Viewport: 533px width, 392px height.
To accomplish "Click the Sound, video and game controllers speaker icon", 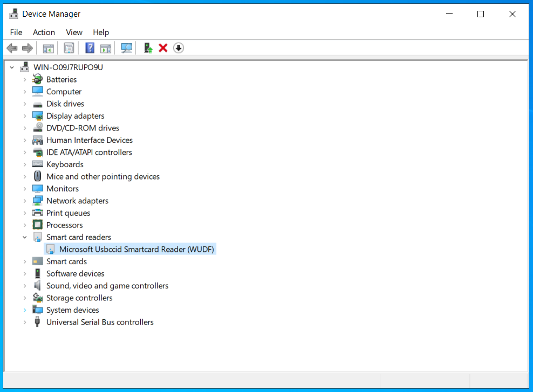I will (x=37, y=285).
